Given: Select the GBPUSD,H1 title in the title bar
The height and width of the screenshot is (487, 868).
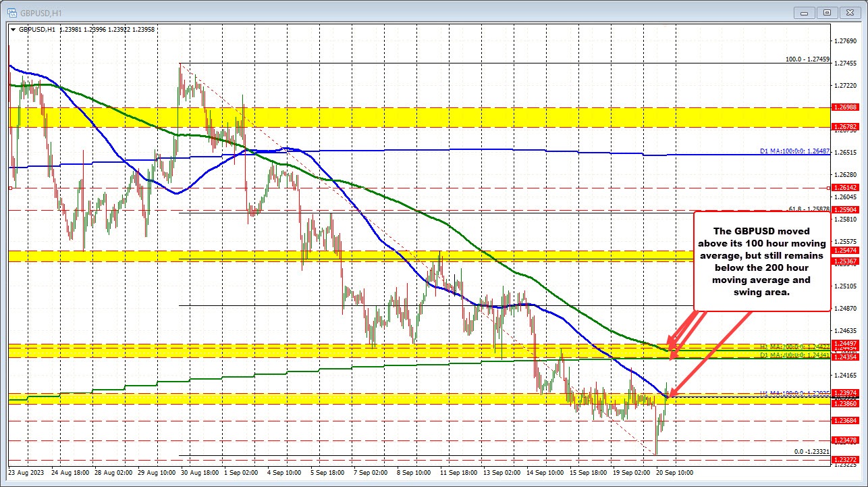Looking at the screenshot, I should tap(42, 12).
